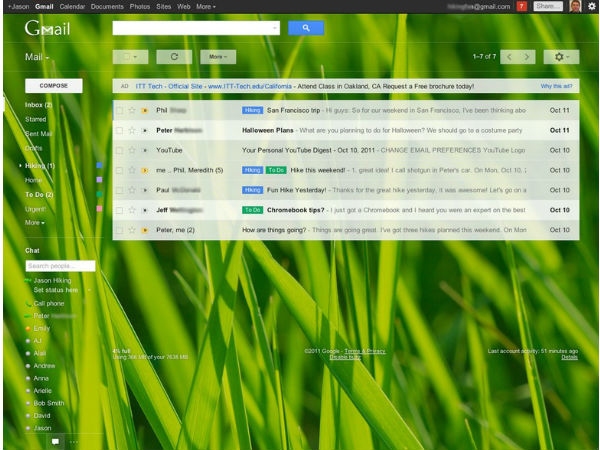This screenshot has height=450, width=600.
Task: Open Calendar from the top bar
Action: [72, 7]
